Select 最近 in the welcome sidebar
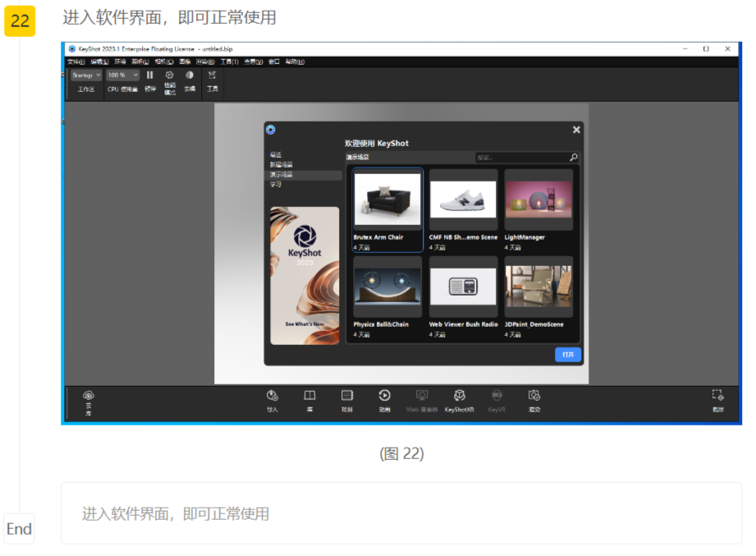 [x=276, y=154]
